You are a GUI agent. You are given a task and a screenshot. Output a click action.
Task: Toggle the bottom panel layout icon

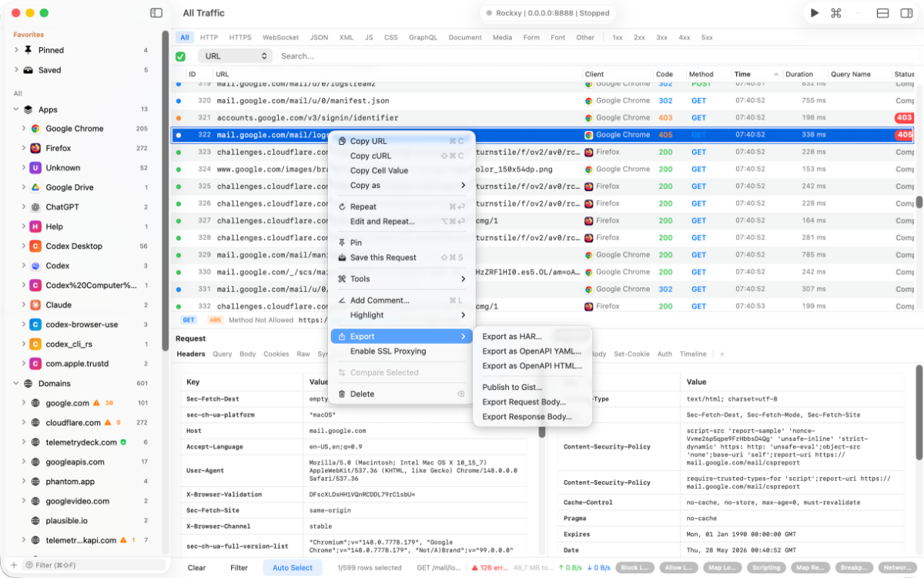coord(883,13)
